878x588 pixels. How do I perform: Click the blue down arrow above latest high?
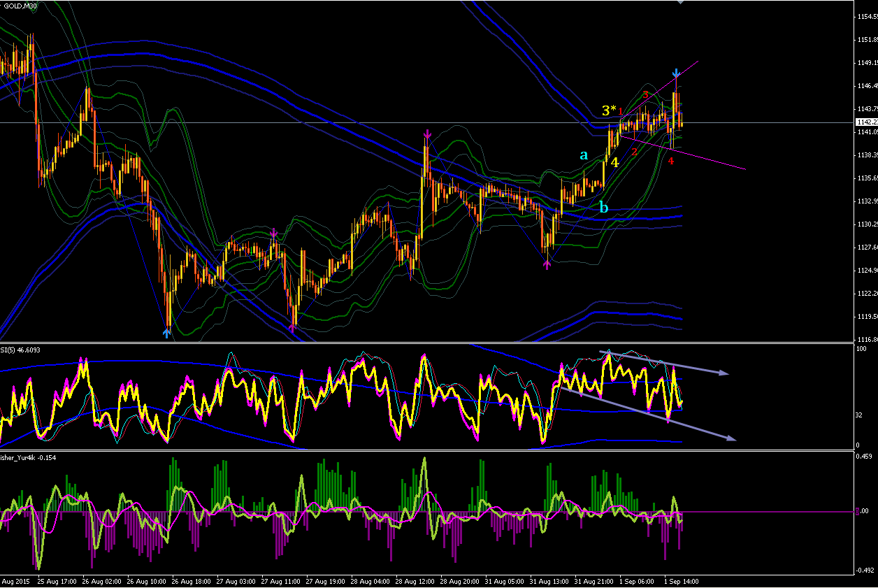click(676, 73)
